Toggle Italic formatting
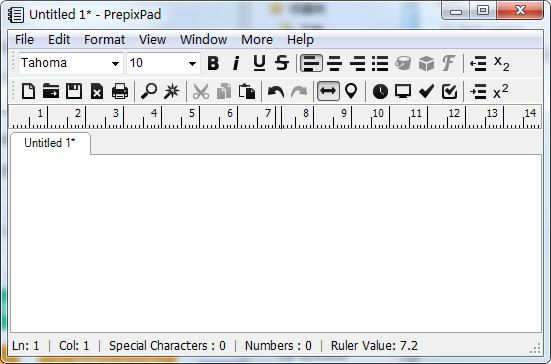 (236, 63)
